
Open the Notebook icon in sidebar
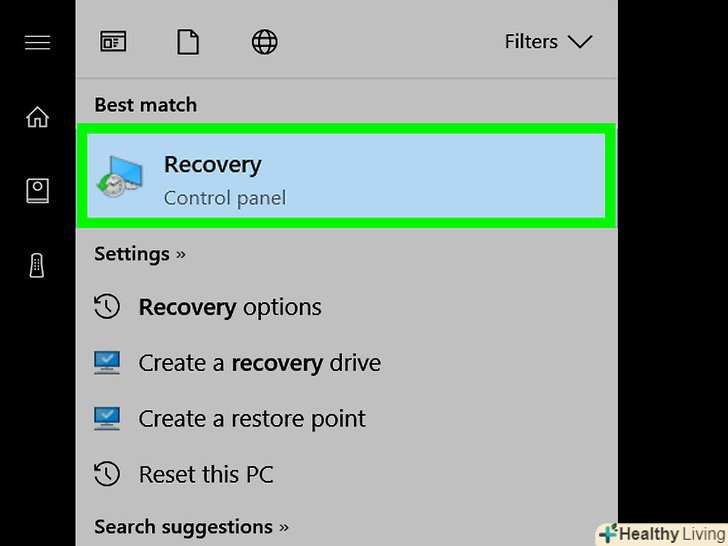click(x=38, y=190)
